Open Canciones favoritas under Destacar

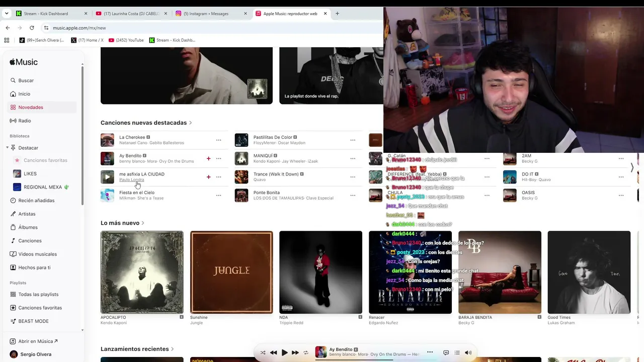coord(45,160)
